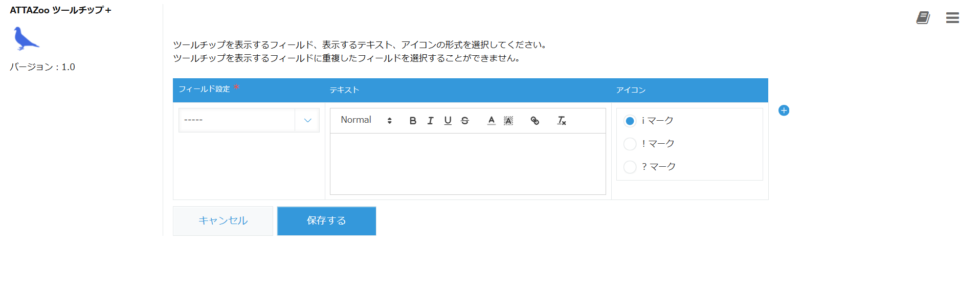Expand the Normal heading size picker
The image size is (980, 288).
click(x=366, y=120)
